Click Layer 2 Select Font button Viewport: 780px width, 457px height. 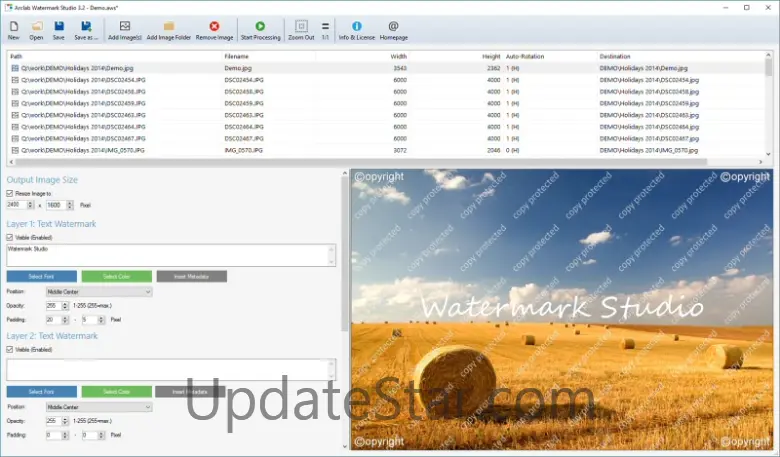[x=42, y=392]
